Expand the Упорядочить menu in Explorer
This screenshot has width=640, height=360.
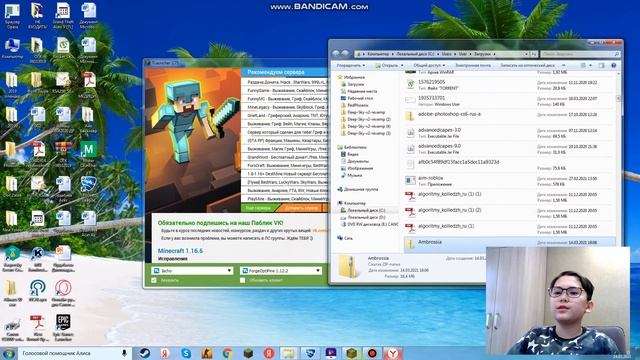click(x=351, y=65)
